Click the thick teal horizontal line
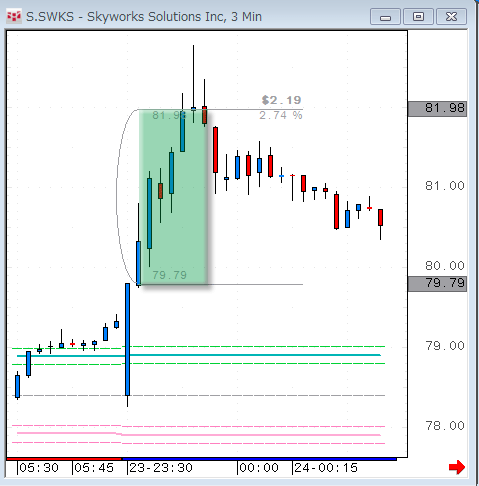Image resolution: width=479 pixels, height=486 pixels. (x=199, y=355)
